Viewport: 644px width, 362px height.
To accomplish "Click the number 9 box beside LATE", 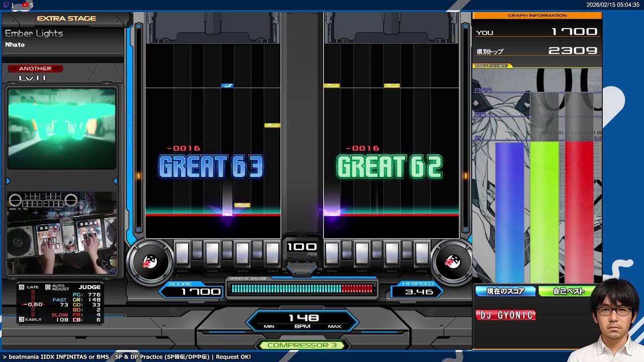I will pyautogui.click(x=22, y=287).
